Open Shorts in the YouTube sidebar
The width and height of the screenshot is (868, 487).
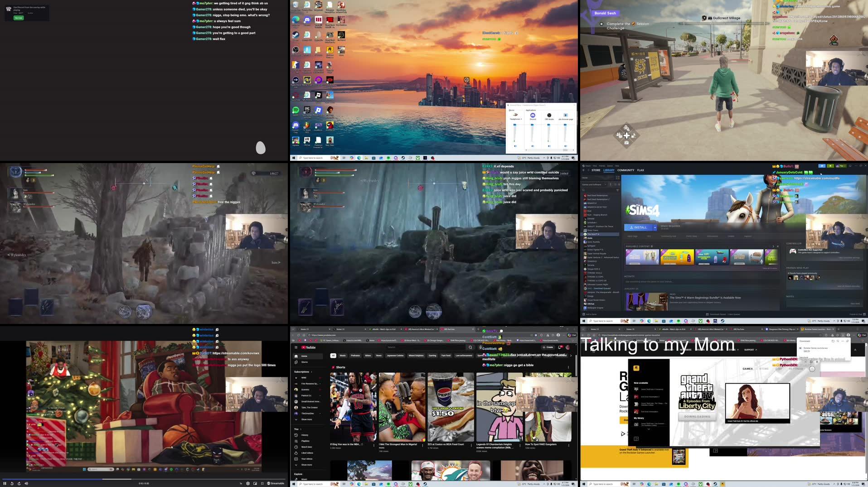click(x=304, y=362)
